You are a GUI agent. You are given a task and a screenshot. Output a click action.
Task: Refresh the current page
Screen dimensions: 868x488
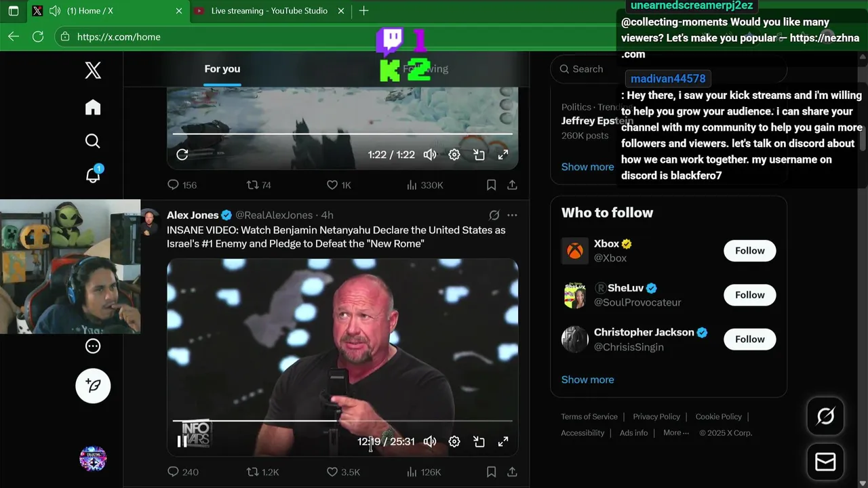38,37
